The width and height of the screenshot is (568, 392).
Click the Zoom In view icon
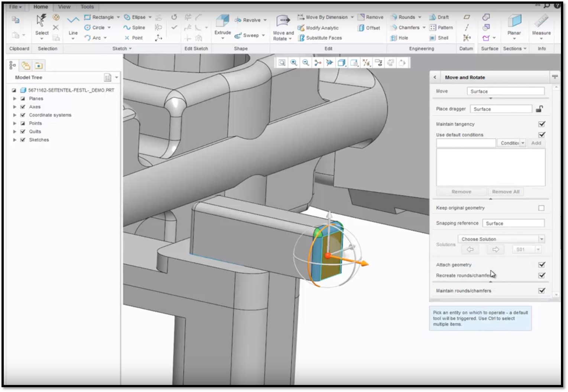point(294,63)
